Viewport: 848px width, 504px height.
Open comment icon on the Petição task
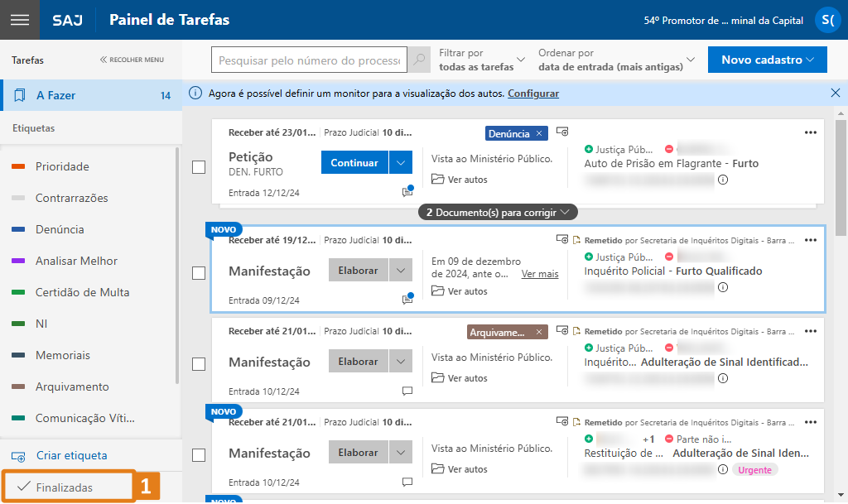[407, 192]
